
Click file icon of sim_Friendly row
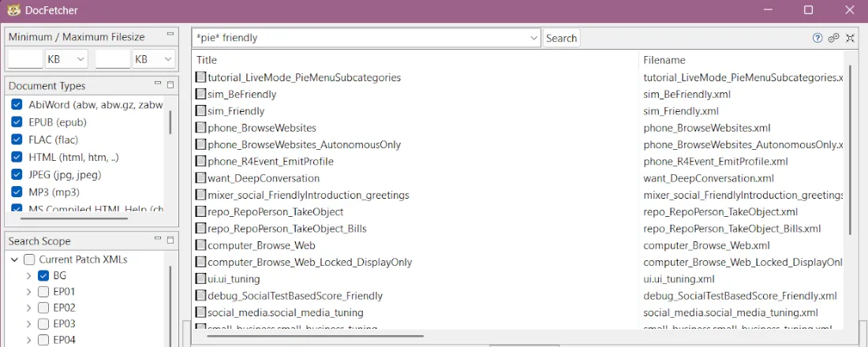(x=201, y=110)
